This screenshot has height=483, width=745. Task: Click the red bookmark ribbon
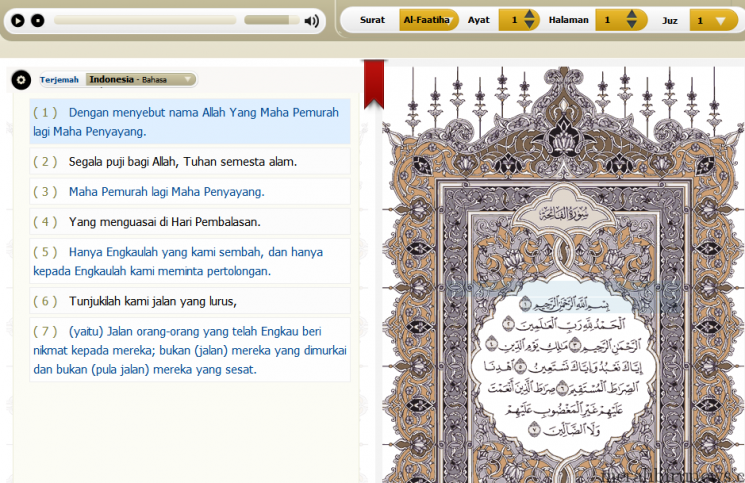(x=374, y=85)
